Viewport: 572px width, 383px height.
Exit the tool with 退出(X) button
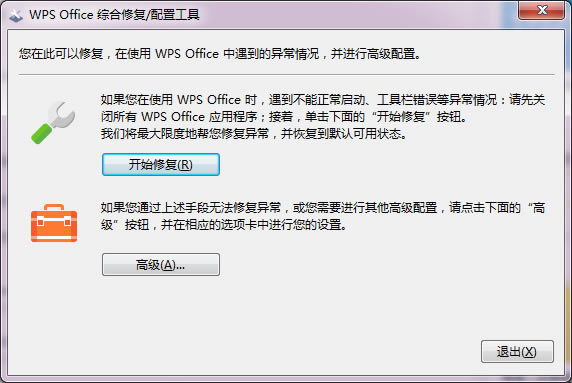tap(517, 352)
